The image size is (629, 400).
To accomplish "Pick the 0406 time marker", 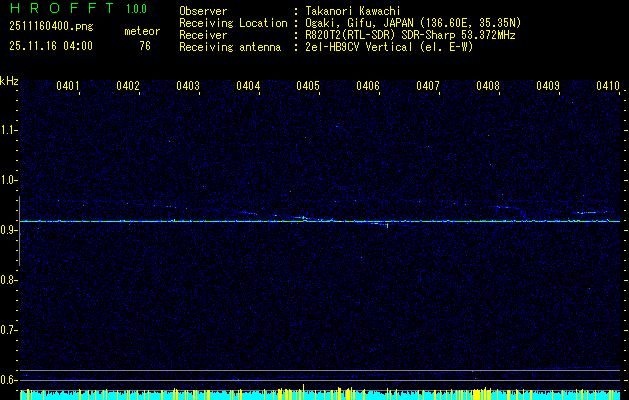I will point(368,86).
